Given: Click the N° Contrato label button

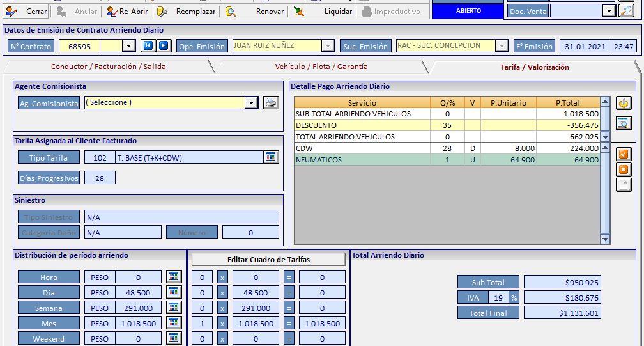Looking at the screenshot, I should point(31,46).
